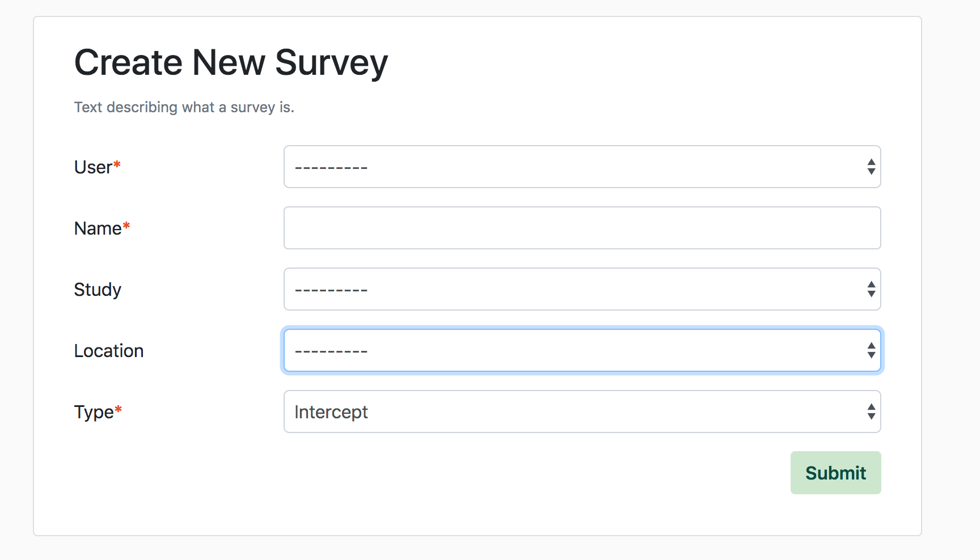
Task: Click the stepper arrows on the User dropdown
Action: point(872,167)
